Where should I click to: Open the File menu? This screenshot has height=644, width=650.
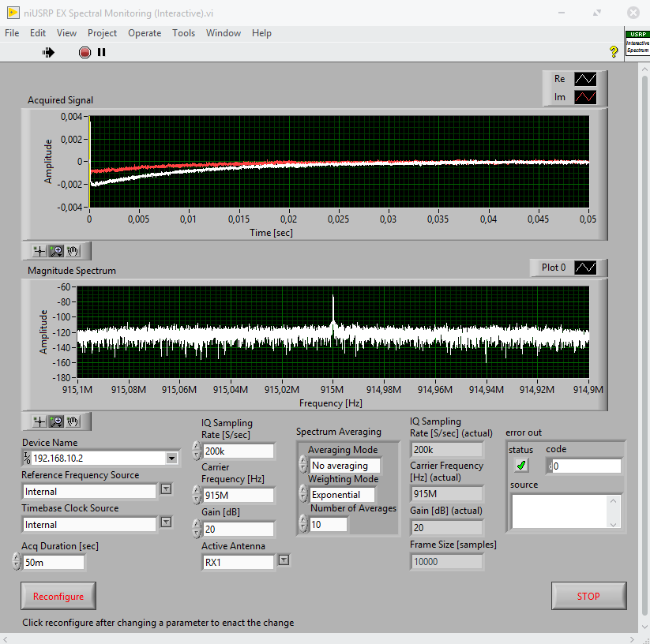[12, 33]
